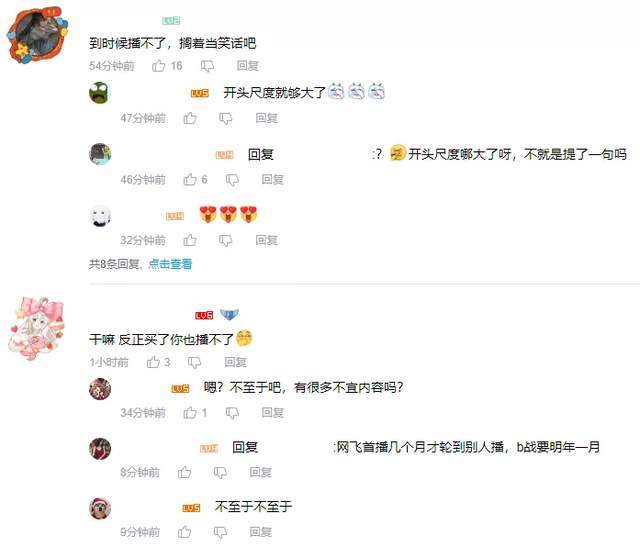Screen dimensions: 640x558
Task: Reply to the comment posted 54 minutes ago
Action: [248, 66]
